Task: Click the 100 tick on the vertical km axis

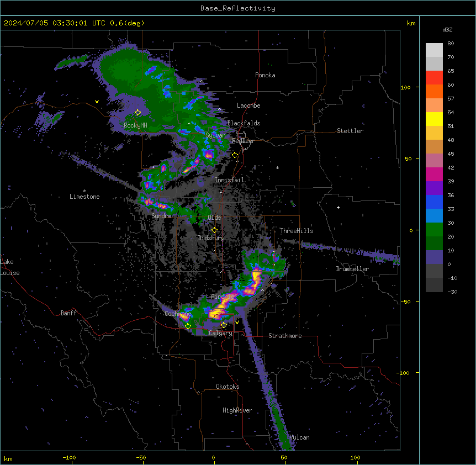Action: point(405,87)
